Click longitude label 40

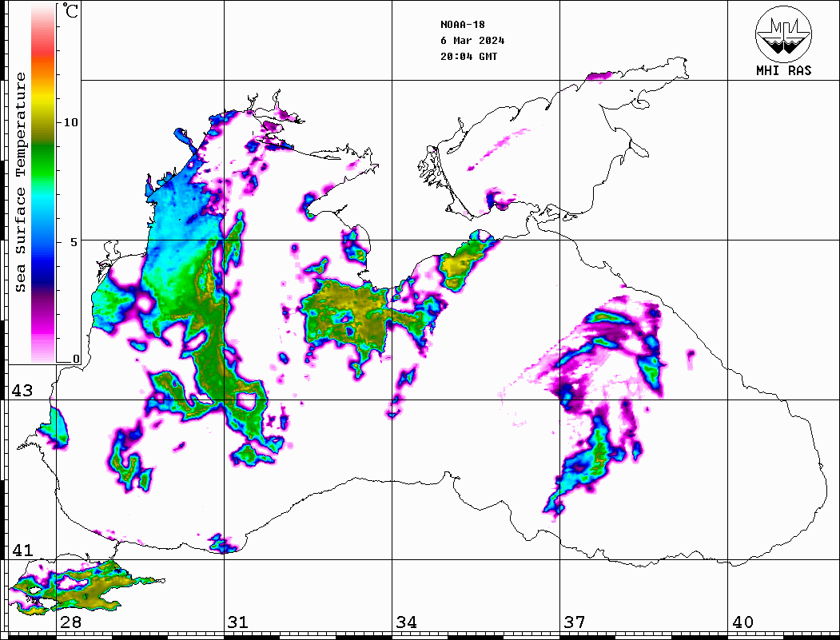click(x=742, y=622)
